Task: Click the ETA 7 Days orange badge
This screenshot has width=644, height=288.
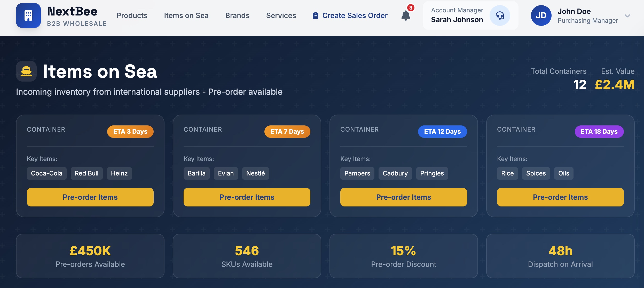Action: 287,132
